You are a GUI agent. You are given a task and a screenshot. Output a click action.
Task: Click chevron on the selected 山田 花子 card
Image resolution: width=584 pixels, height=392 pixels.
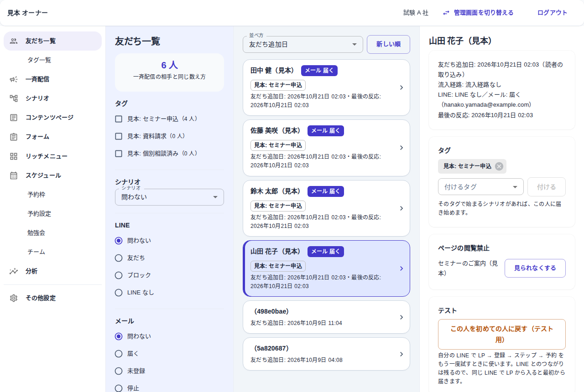tap(401, 268)
